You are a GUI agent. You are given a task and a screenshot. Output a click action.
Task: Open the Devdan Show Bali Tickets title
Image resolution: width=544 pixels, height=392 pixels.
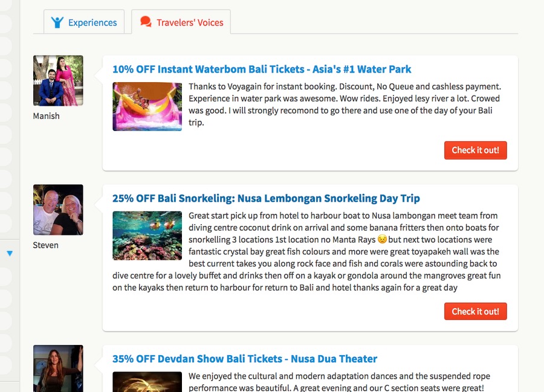coord(245,359)
